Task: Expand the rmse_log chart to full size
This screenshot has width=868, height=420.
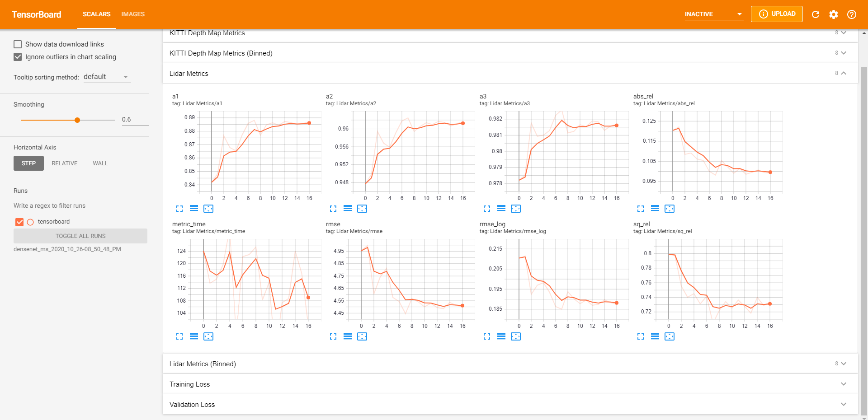Action: [487, 336]
